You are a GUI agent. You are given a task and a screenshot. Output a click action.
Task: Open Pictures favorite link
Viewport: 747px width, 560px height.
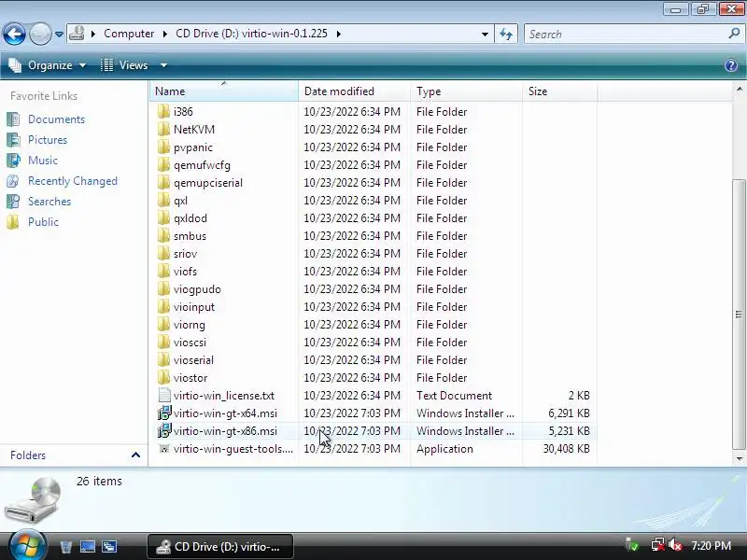pos(48,140)
